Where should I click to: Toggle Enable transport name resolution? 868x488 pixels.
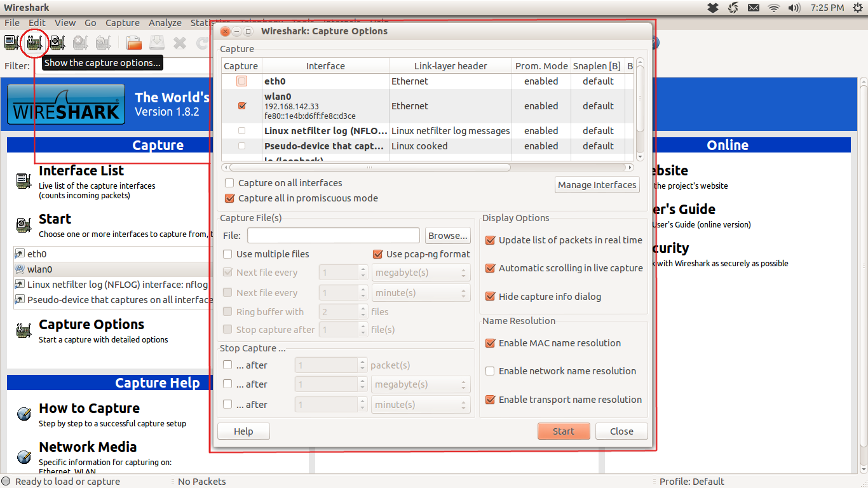(x=490, y=400)
